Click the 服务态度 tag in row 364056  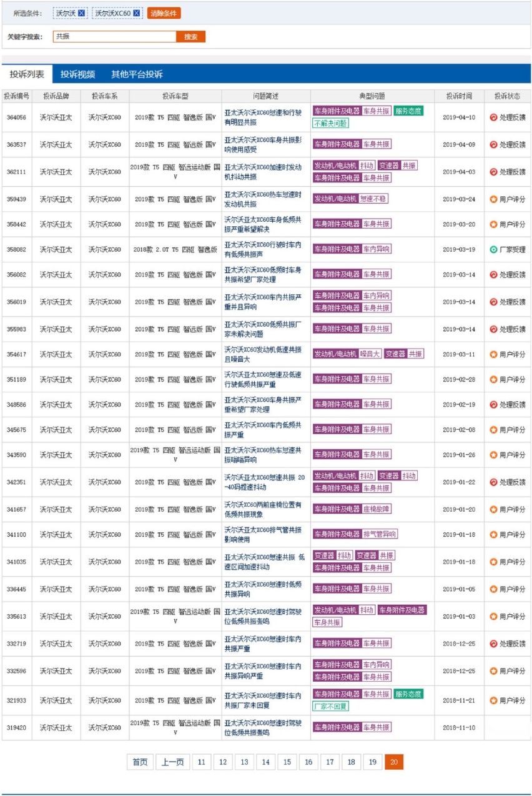pyautogui.click(x=408, y=111)
